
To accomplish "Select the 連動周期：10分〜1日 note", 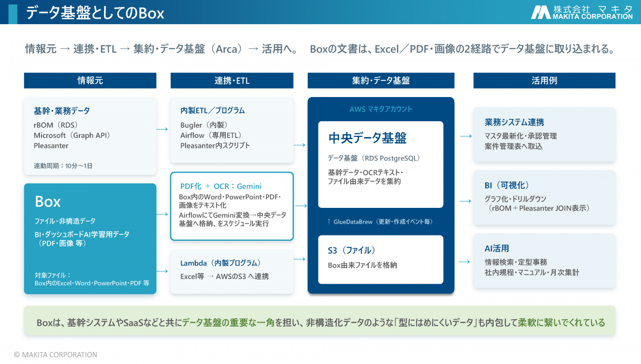I will (63, 166).
